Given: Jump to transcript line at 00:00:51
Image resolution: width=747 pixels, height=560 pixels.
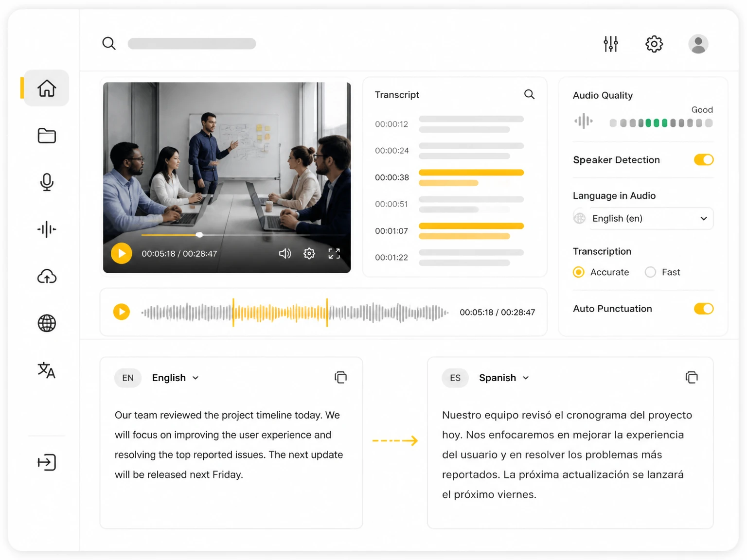Looking at the screenshot, I should coord(449,204).
